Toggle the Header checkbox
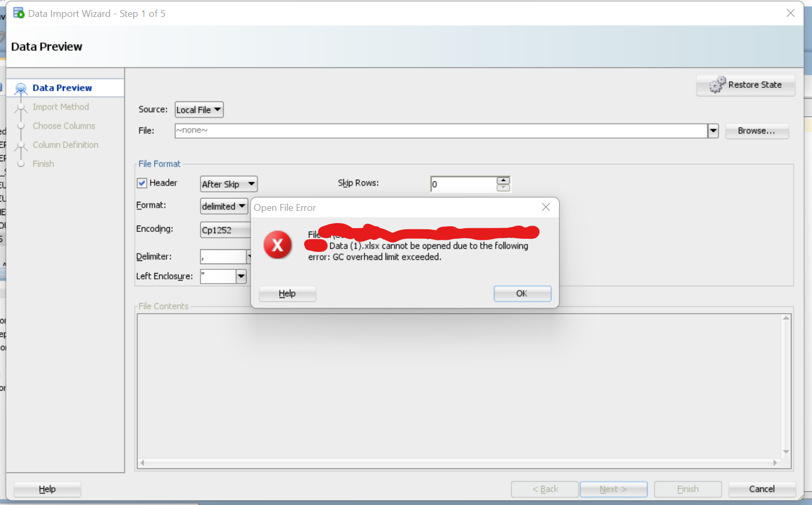This screenshot has height=505, width=812. pyautogui.click(x=142, y=183)
